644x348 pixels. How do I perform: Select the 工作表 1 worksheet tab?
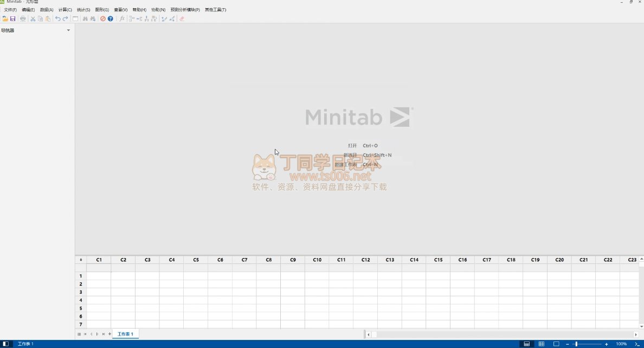click(125, 334)
